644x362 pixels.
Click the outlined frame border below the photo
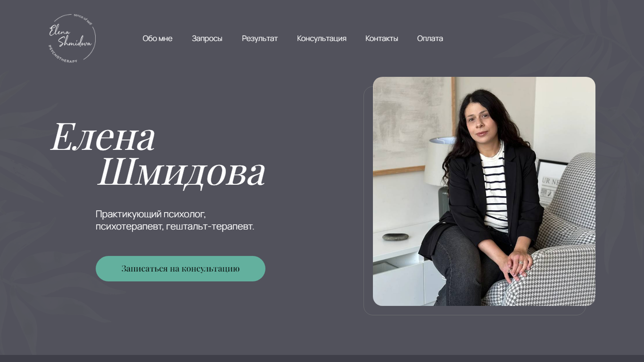(474, 314)
